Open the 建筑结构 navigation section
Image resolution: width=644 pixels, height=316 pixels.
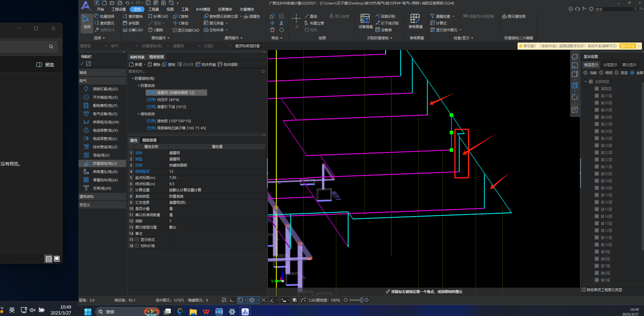click(x=102, y=197)
